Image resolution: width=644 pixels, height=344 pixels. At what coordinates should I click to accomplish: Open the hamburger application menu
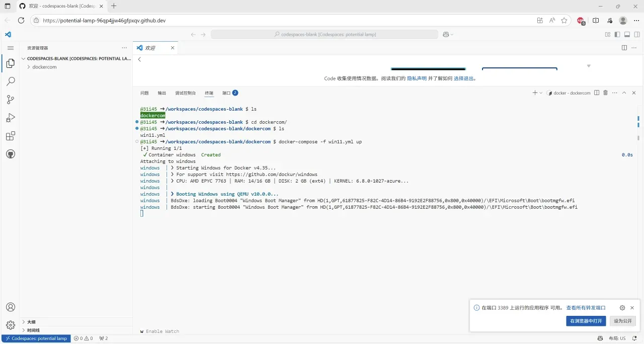[11, 48]
